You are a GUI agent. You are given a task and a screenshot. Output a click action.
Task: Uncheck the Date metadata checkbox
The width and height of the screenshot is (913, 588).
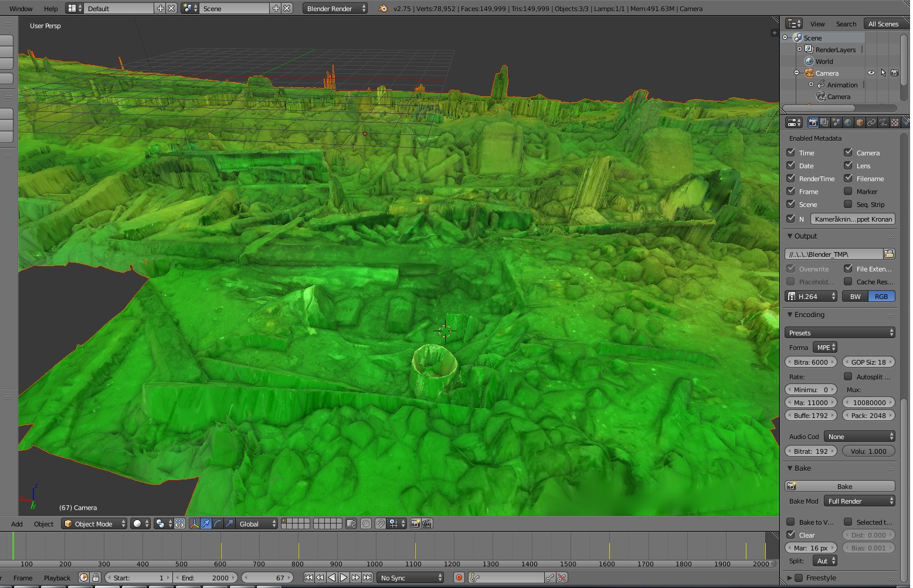[790, 165]
